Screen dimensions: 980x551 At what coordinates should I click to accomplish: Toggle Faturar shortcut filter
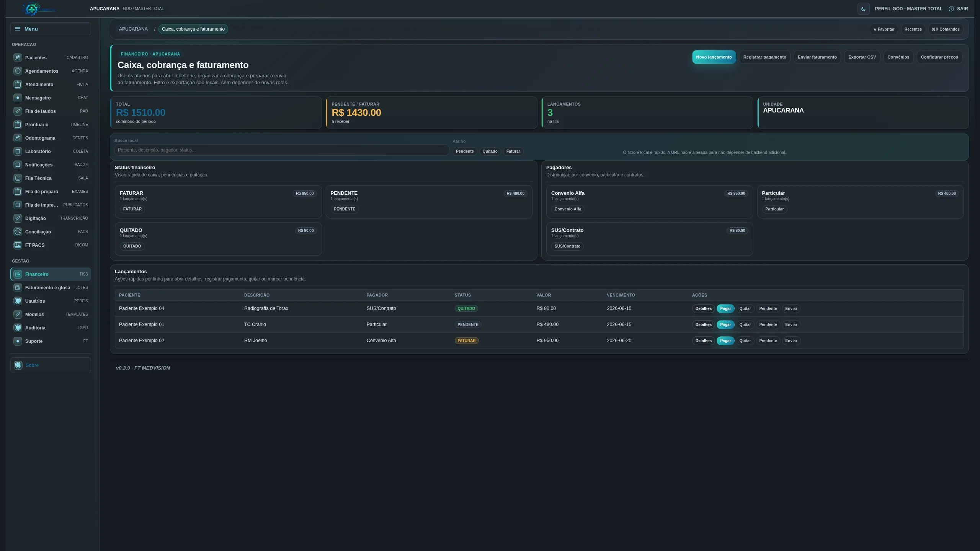(x=513, y=152)
